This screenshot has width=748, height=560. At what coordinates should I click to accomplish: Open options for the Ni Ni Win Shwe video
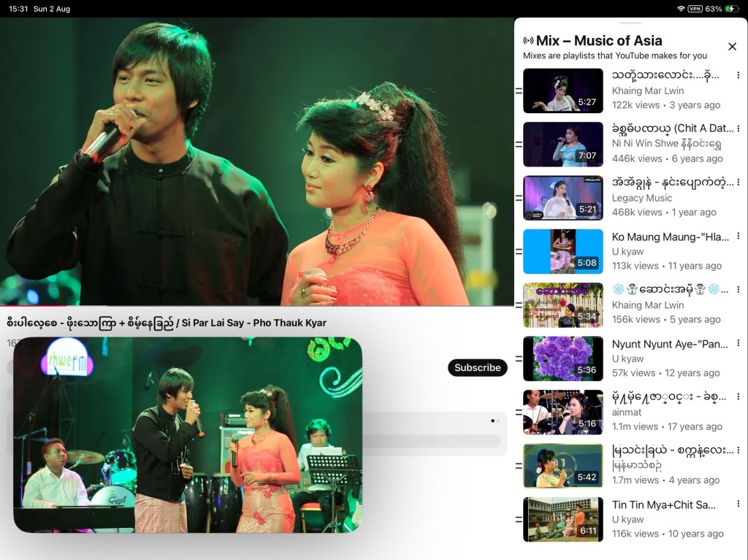[x=738, y=129]
